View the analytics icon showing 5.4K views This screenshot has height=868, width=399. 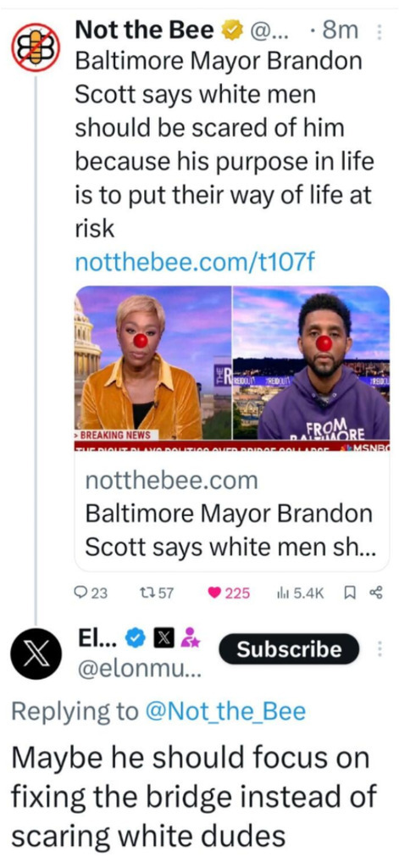tap(299, 593)
